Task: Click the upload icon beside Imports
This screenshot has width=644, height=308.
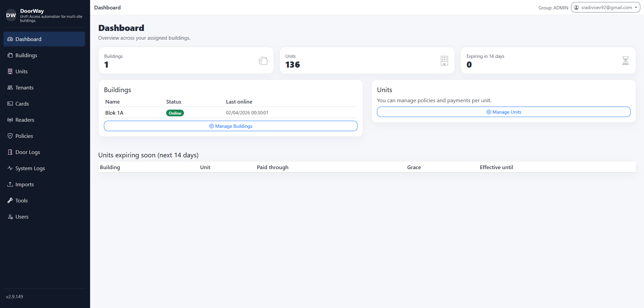Action: 10,185
